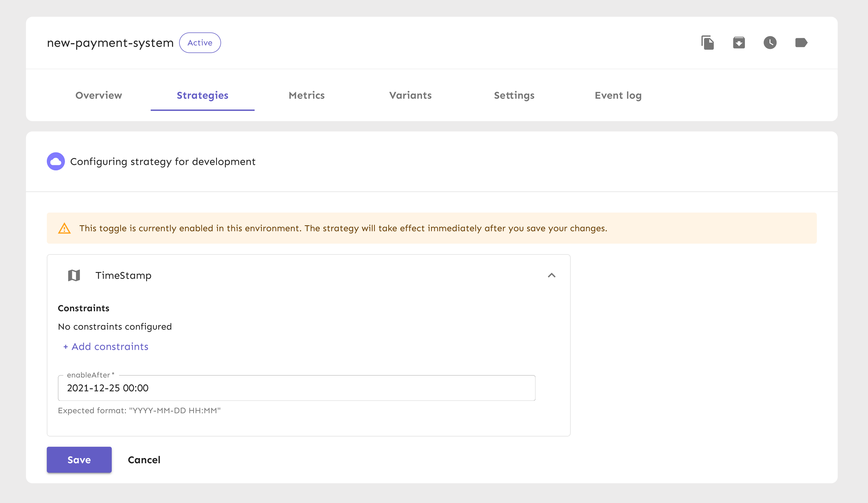
Task: Select the Strategies tab
Action: pyautogui.click(x=203, y=95)
